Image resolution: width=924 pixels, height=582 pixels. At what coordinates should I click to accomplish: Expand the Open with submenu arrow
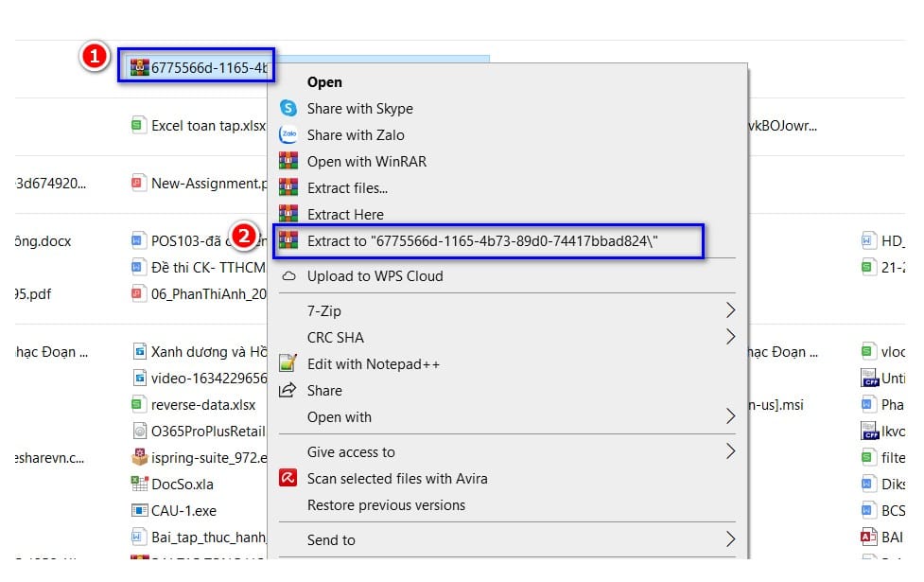click(731, 416)
